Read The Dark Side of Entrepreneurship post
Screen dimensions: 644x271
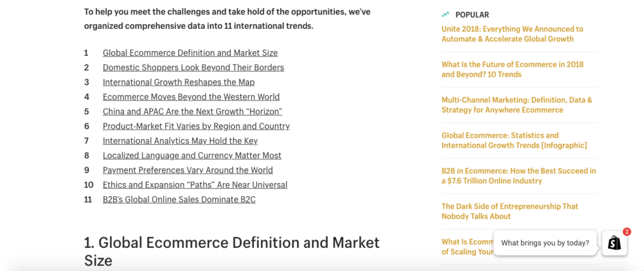point(509,211)
